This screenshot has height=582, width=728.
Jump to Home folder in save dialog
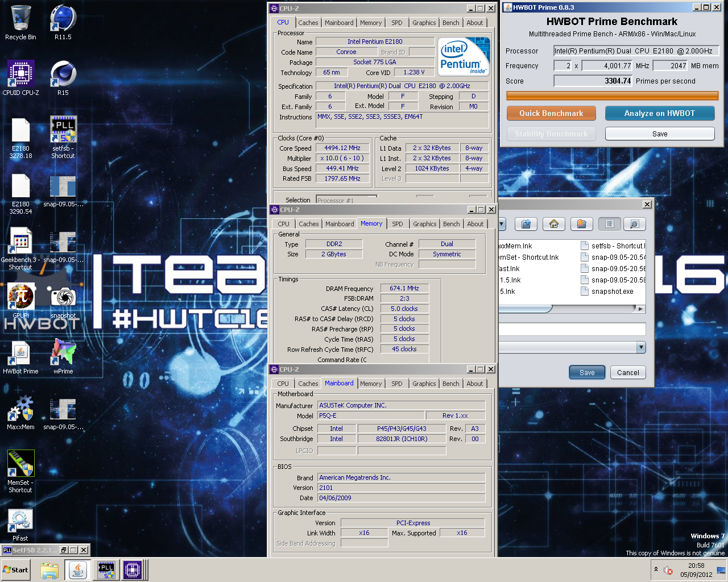coord(554,224)
